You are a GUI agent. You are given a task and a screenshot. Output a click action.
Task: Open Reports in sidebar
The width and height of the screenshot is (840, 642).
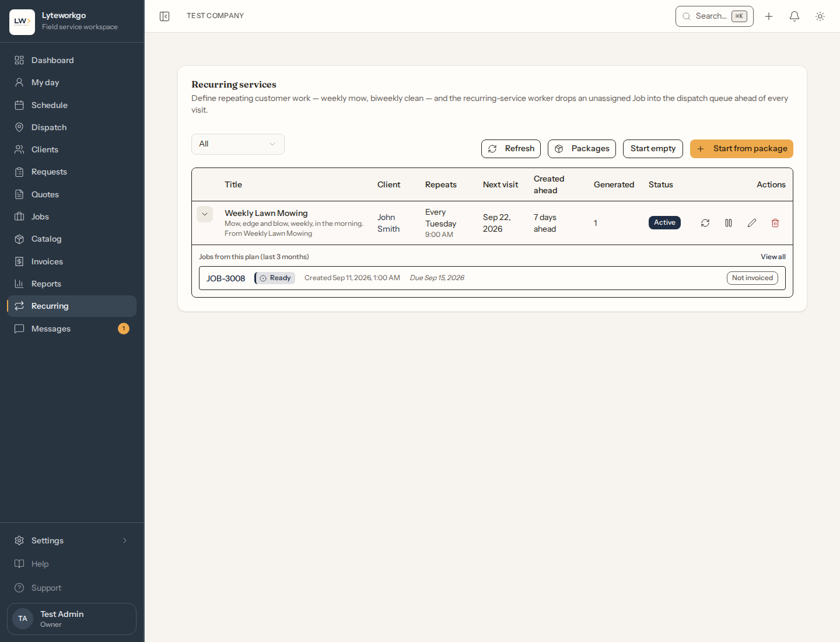point(72,284)
